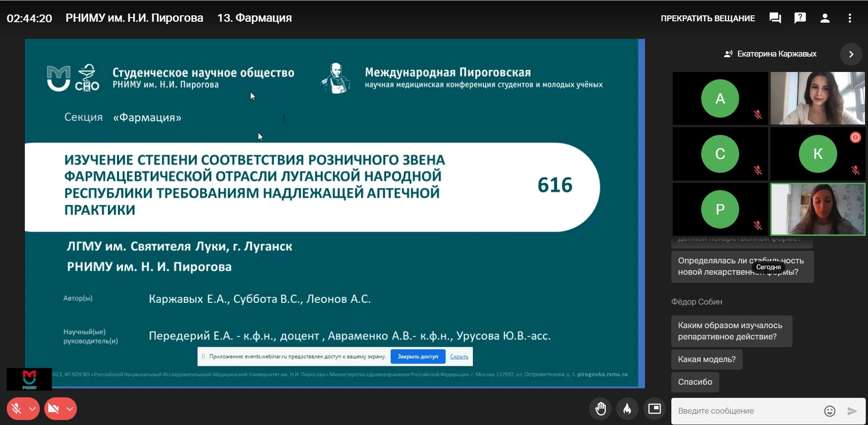Viewport: 868px width, 425px height.
Task: Open the three-dot more options menu
Action: [850, 18]
